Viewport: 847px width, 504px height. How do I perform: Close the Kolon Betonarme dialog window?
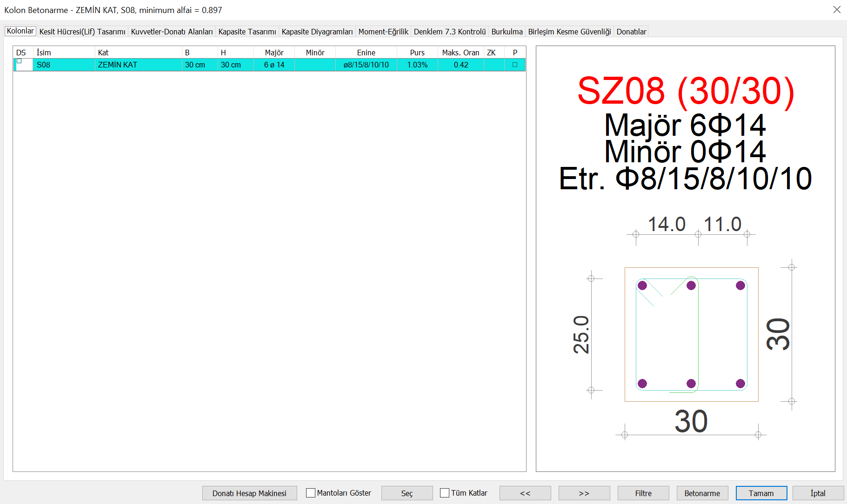(x=836, y=10)
